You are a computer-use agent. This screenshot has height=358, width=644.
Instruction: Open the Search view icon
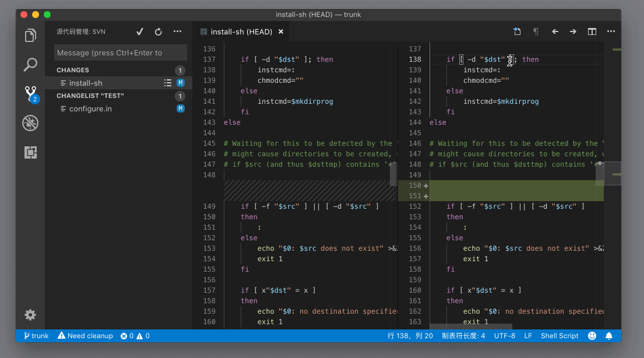pos(30,64)
